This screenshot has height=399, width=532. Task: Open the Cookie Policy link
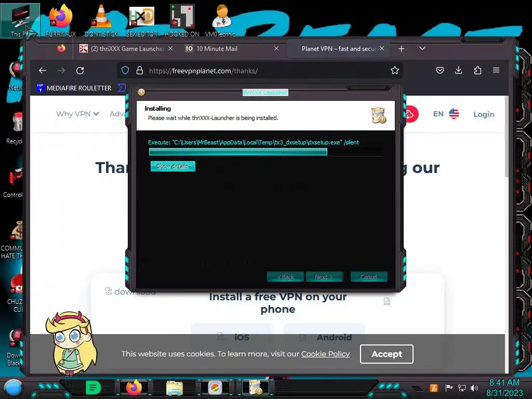[325, 354]
